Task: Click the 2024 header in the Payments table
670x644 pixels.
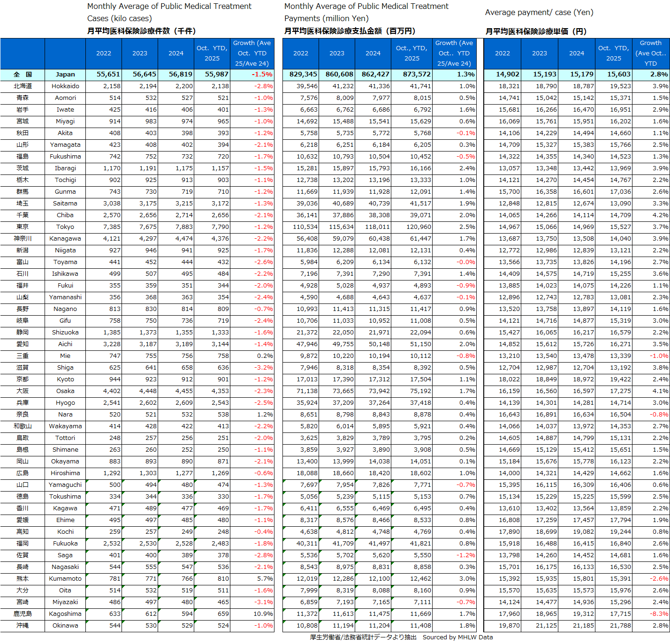Action: click(373, 53)
